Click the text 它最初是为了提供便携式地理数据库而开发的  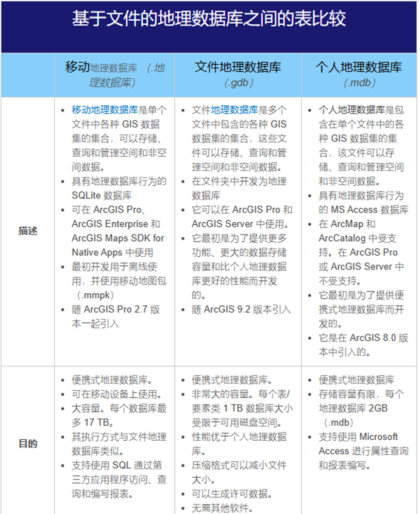361,310
